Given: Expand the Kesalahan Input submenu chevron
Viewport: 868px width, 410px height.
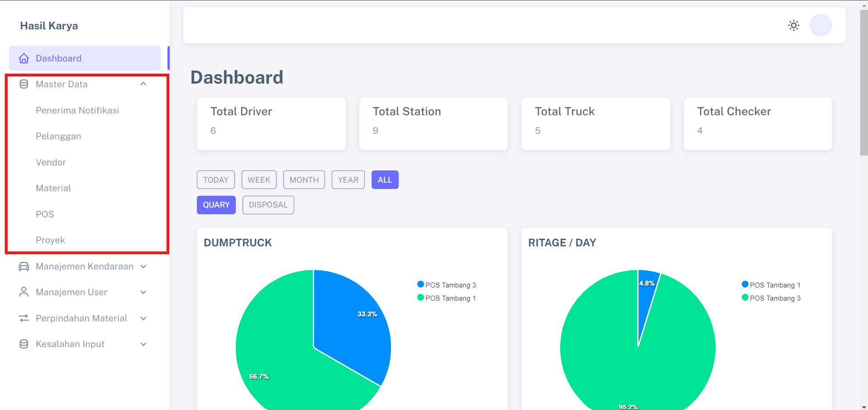Looking at the screenshot, I should (143, 344).
